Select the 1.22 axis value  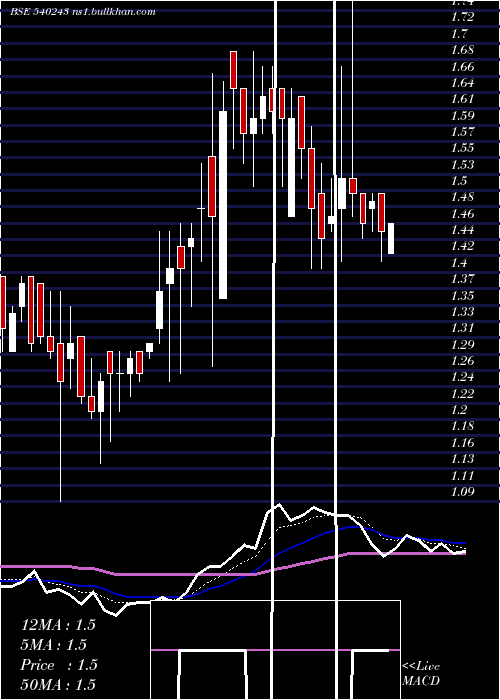click(462, 393)
